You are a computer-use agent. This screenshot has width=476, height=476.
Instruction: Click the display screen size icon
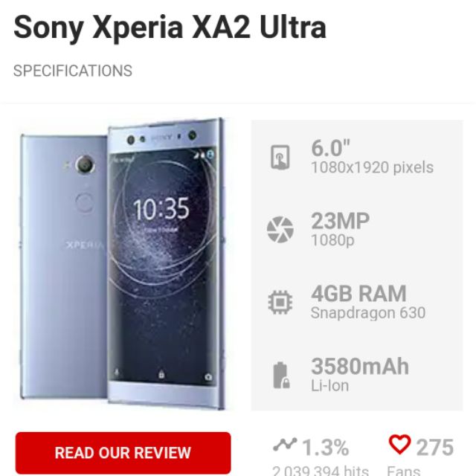click(x=280, y=157)
